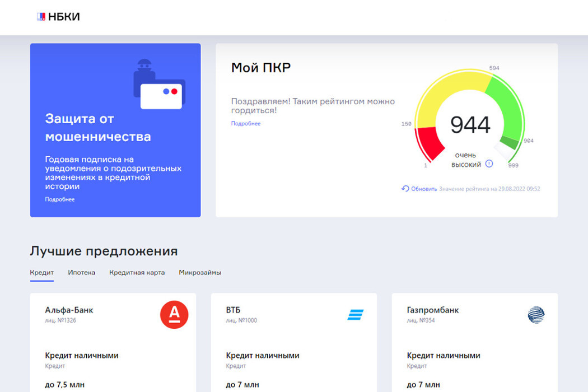The width and height of the screenshot is (588, 392).
Task: Click the ВТБ offer name
Action: click(x=233, y=310)
